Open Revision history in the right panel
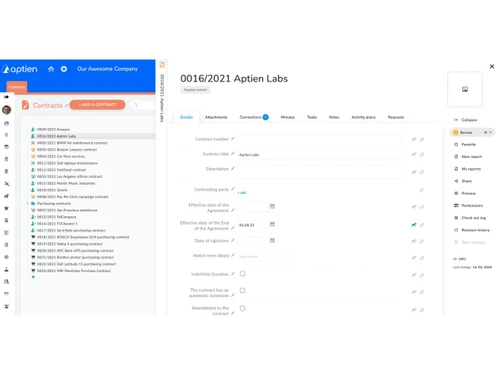 [x=472, y=230]
